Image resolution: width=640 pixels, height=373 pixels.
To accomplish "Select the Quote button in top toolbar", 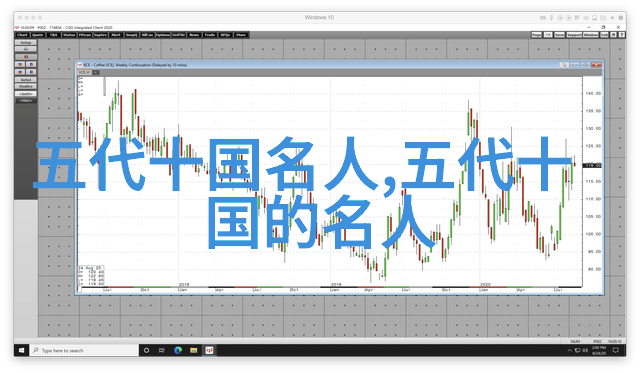I will (x=38, y=35).
